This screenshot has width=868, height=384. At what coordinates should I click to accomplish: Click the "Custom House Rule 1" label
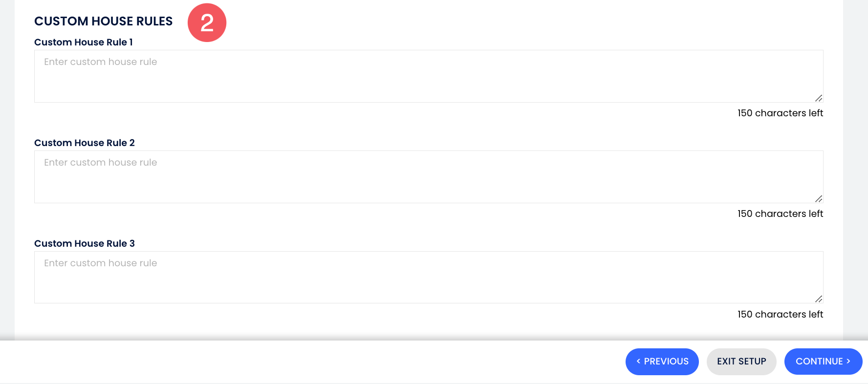[x=84, y=42]
